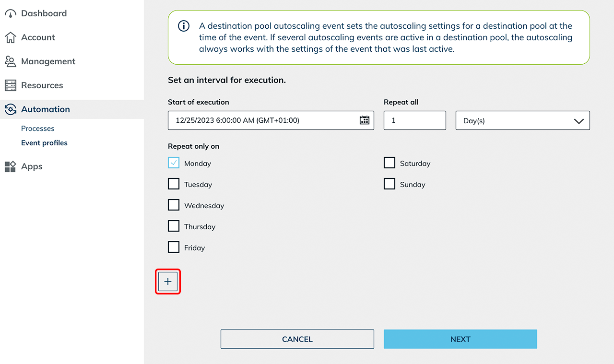The width and height of the screenshot is (614, 364).
Task: Click the Resources server icon
Action: [x=11, y=85]
